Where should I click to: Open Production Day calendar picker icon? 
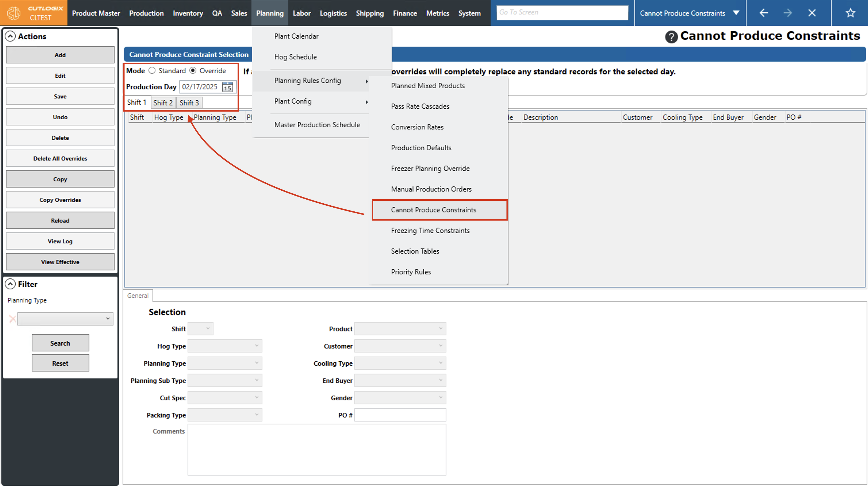[x=227, y=87]
